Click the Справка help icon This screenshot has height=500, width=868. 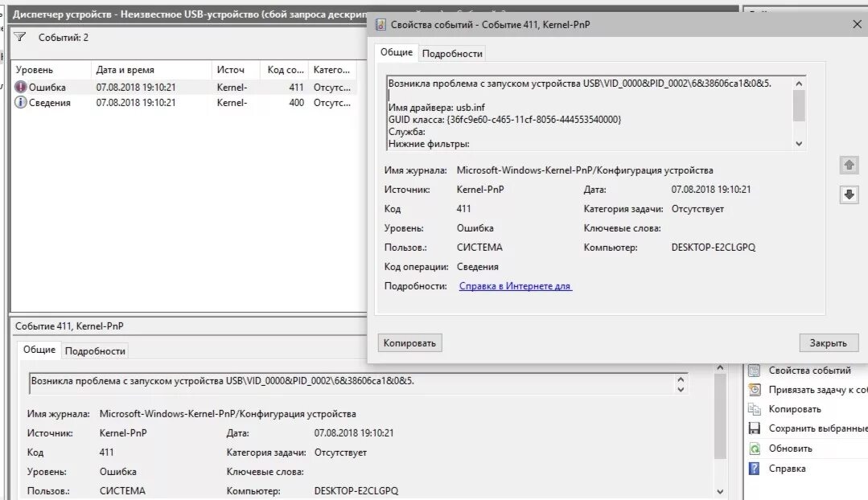754,469
